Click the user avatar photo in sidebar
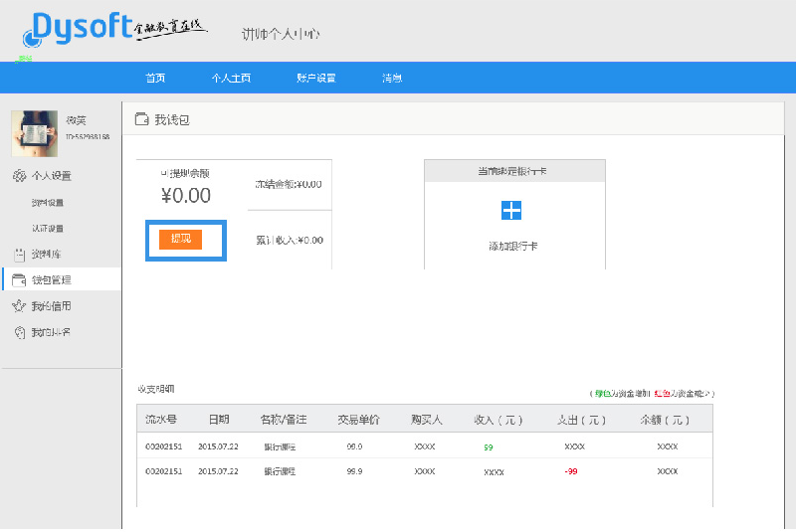This screenshot has width=796, height=532. point(35,133)
